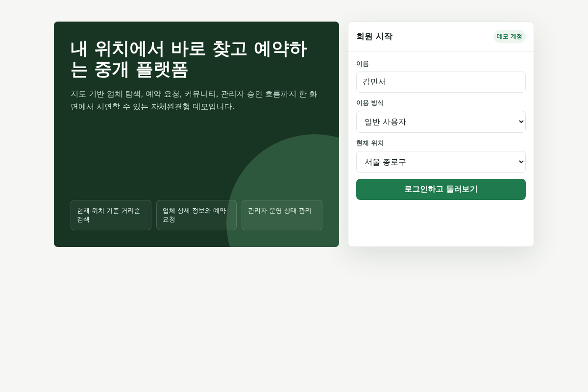Click the 현재 위치 field label
Image resolution: width=588 pixels, height=392 pixels.
point(370,143)
